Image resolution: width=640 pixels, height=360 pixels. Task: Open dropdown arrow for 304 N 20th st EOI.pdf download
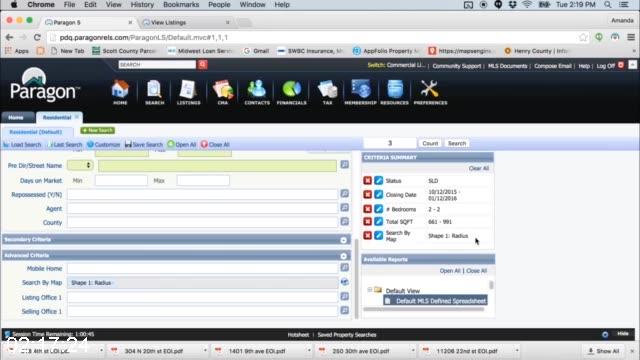coord(205,351)
